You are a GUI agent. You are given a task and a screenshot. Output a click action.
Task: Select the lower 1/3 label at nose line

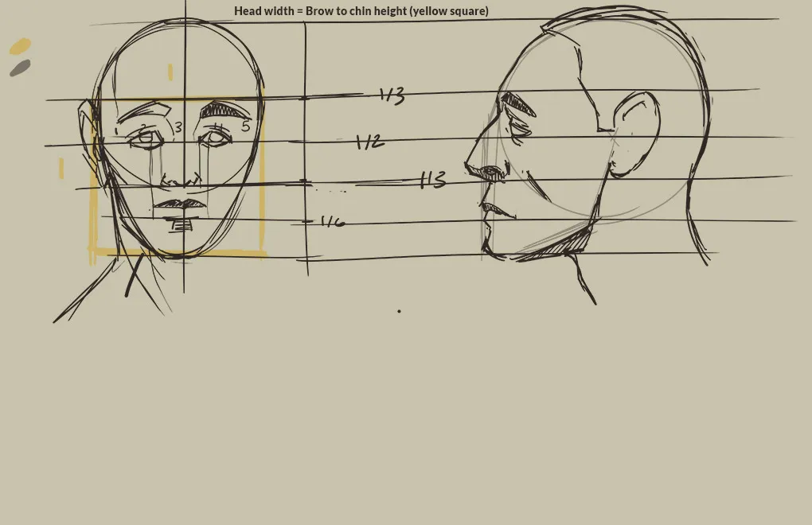433,181
